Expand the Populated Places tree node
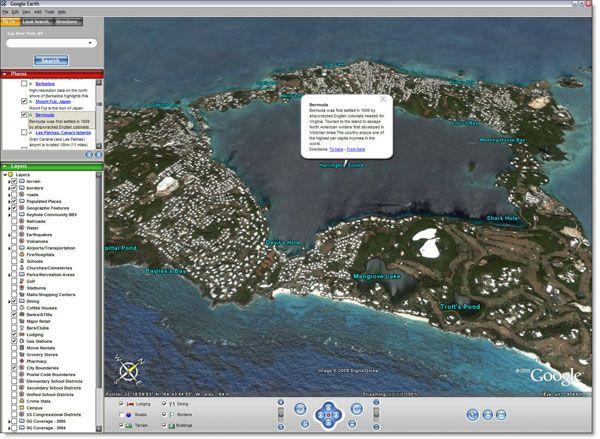Image resolution: width=600 pixels, height=439 pixels. coord(9,201)
